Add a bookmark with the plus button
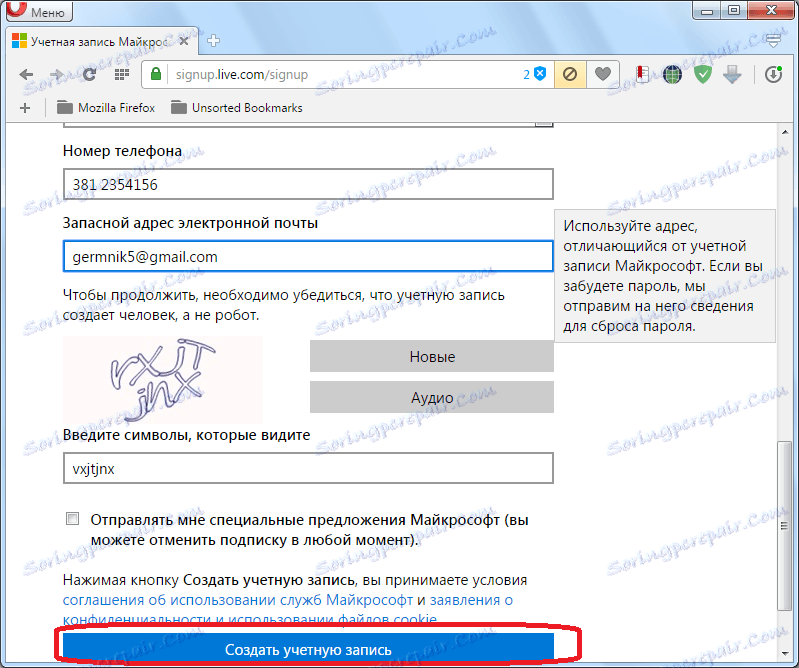The height and width of the screenshot is (668, 799). pos(25,108)
